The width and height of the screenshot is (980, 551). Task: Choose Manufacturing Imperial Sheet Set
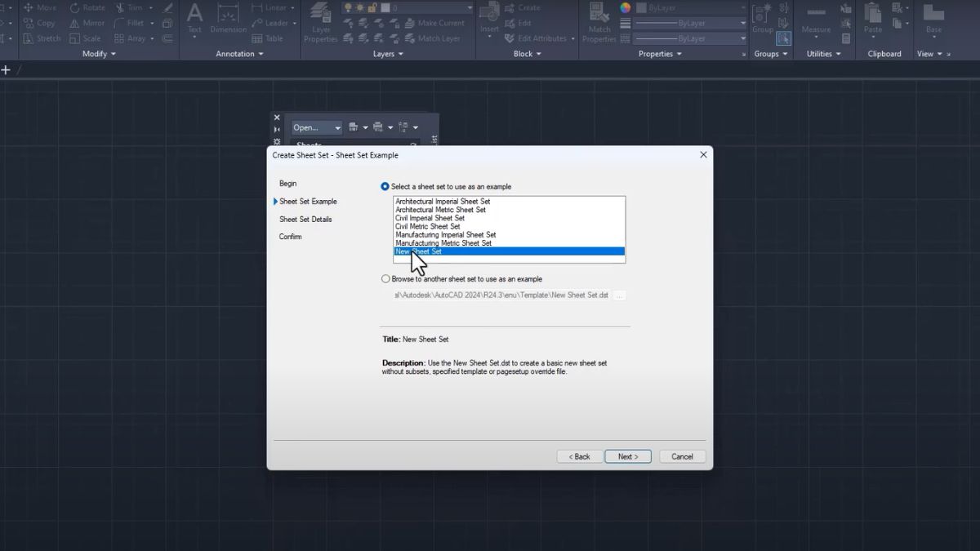coord(510,235)
